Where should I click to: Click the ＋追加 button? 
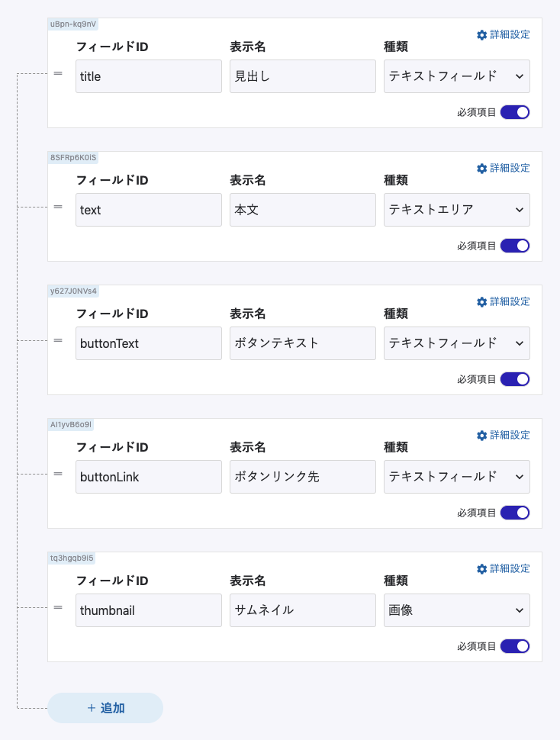[105, 708]
